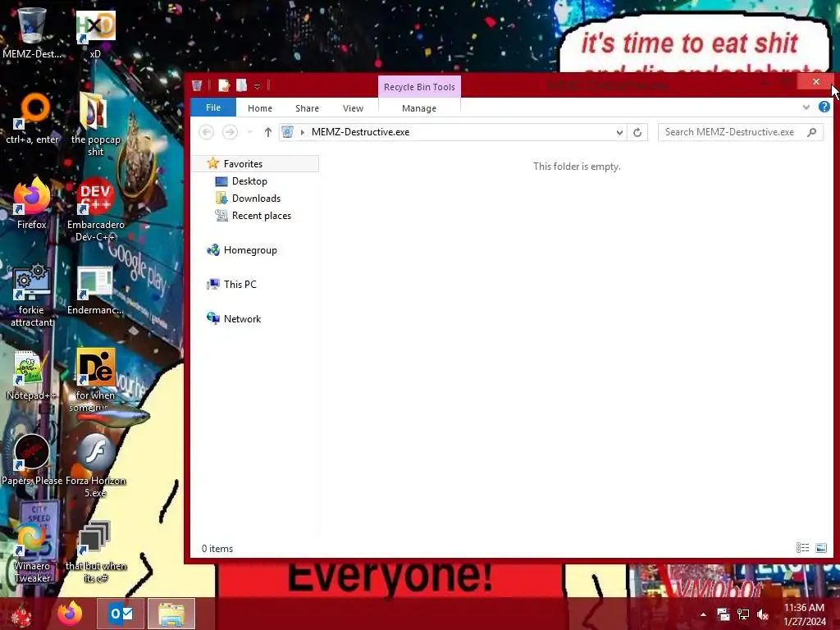Launch Firefox from the desktop shortcut
Screen dimensions: 840x630
point(32,203)
